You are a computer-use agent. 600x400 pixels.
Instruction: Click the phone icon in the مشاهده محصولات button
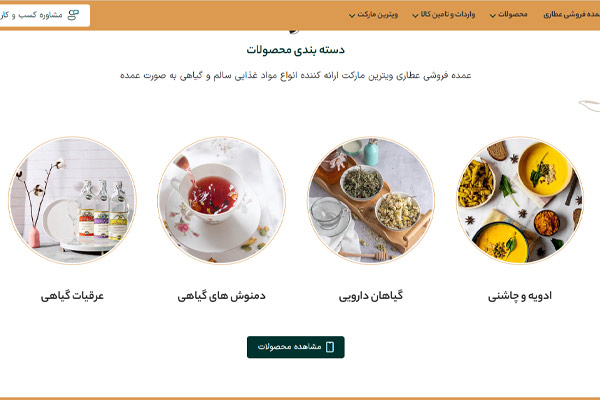coord(329,347)
